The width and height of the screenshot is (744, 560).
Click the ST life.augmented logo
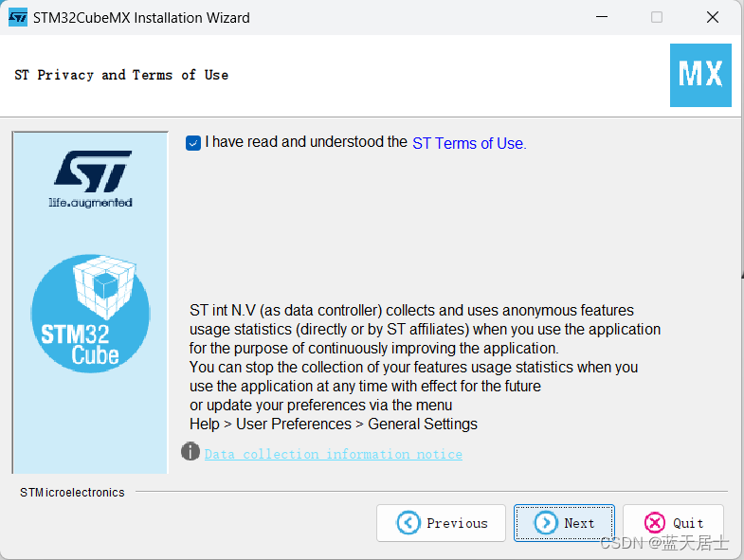click(91, 179)
